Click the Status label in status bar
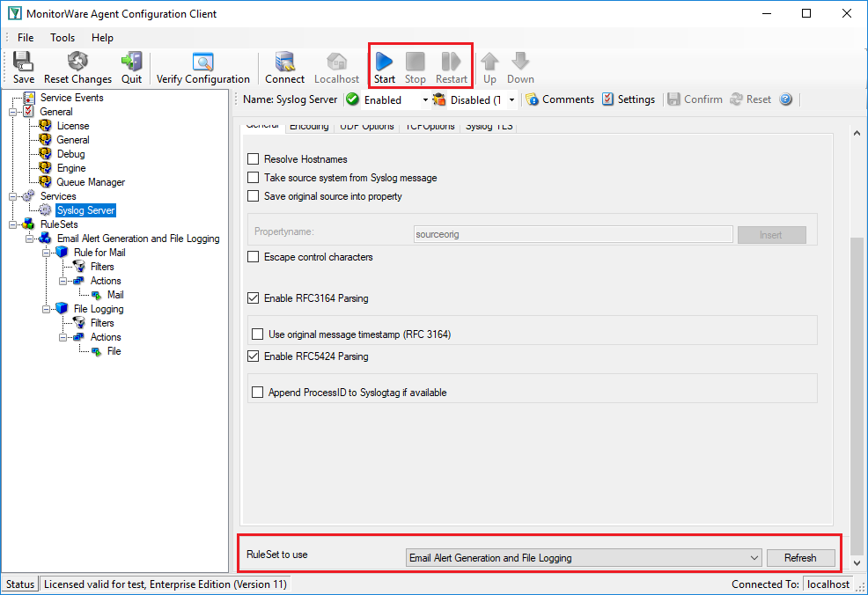Viewport: 868px width, 595px height. coord(20,584)
